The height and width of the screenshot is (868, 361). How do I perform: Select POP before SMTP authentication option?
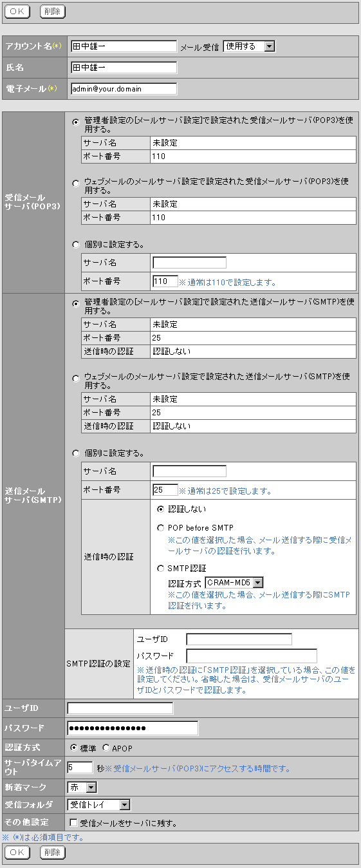pos(162,528)
